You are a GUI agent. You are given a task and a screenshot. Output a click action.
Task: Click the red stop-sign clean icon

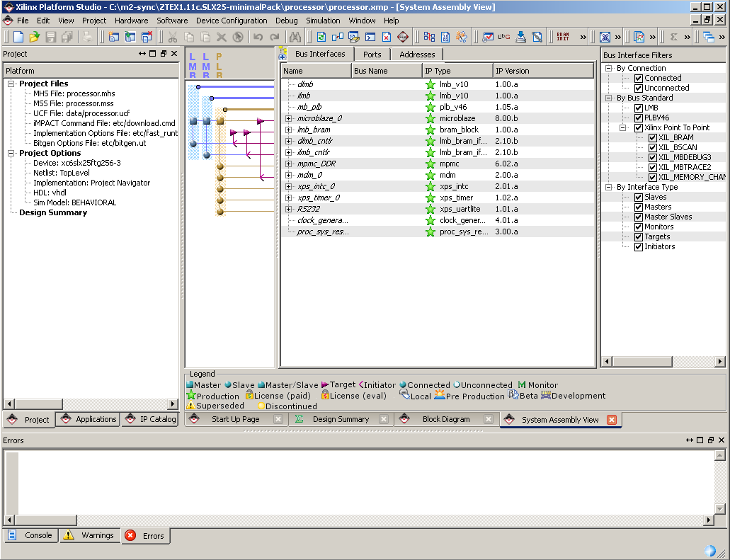coord(403,37)
